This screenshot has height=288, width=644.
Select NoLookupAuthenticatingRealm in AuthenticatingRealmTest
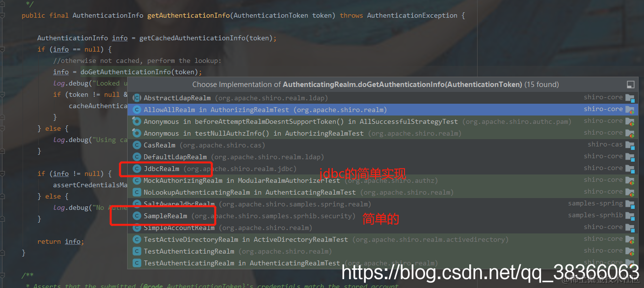tap(383, 192)
